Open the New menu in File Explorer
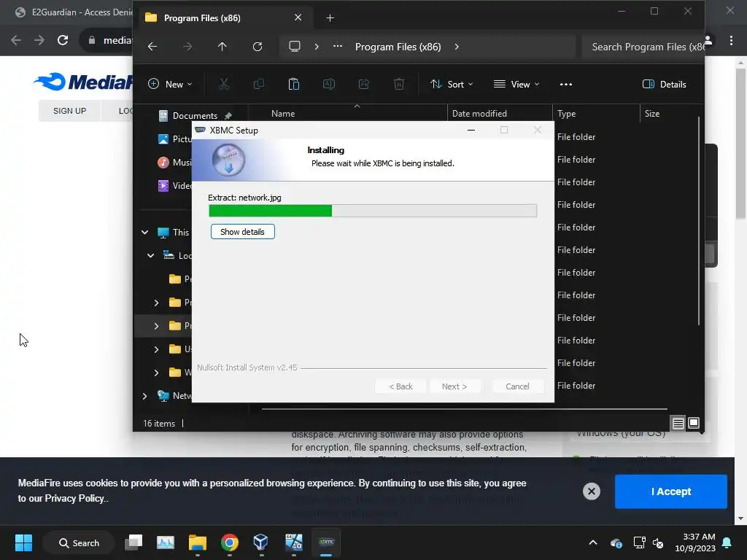This screenshot has height=560, width=747. point(170,85)
